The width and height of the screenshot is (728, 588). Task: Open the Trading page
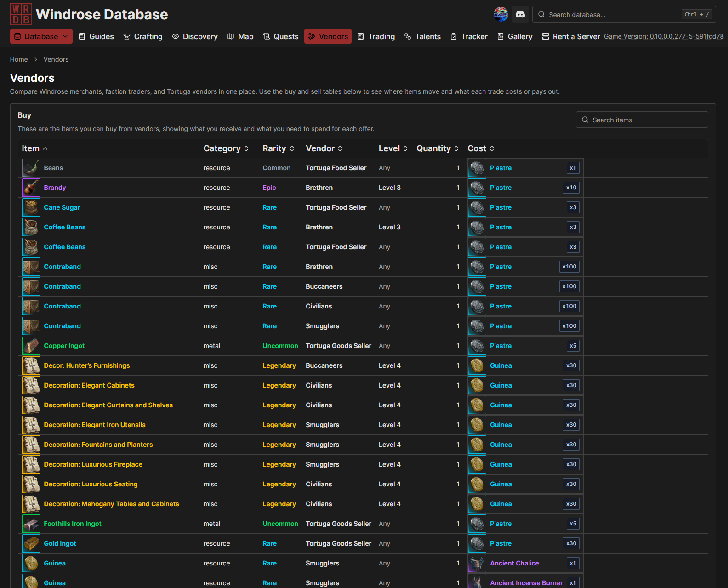click(376, 36)
